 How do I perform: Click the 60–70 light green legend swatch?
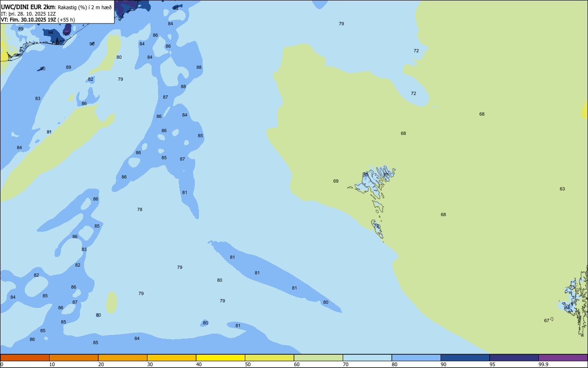click(x=318, y=357)
